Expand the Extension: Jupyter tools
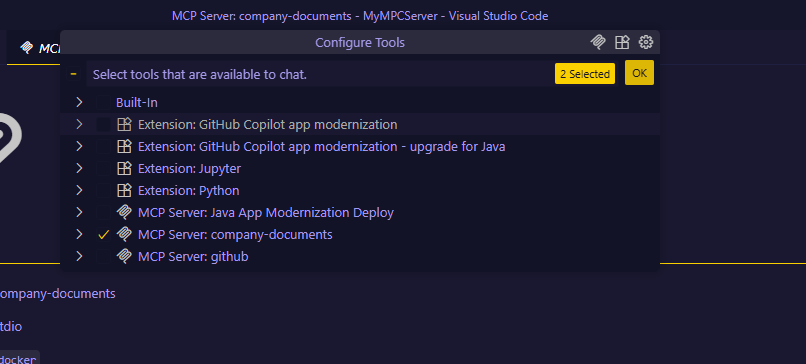806x364 pixels. click(79, 169)
